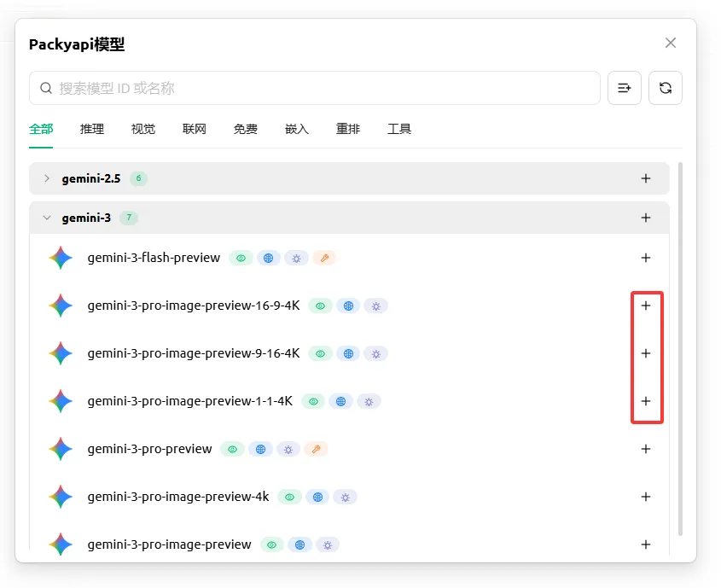Click web globe badge on gemini-3-flash-preview
721x588 pixels.
point(269,259)
